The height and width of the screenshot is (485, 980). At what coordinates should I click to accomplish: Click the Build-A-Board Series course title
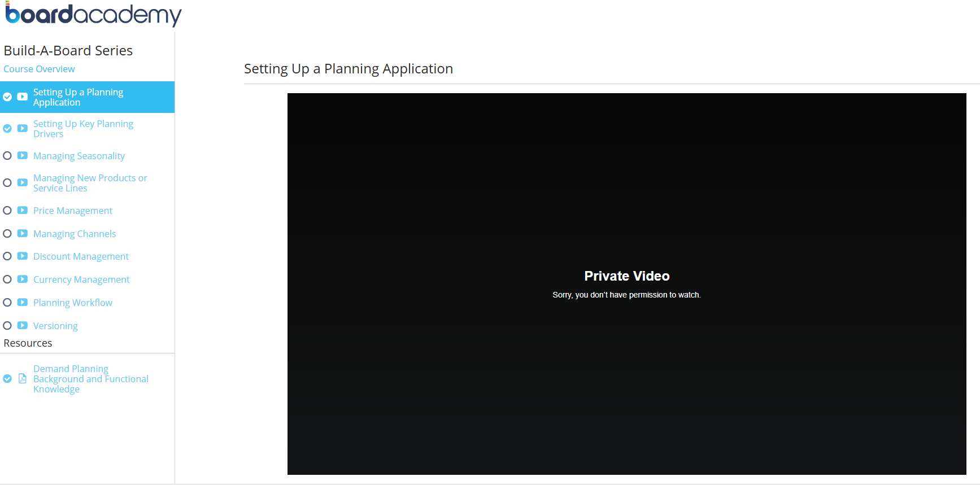(68, 50)
